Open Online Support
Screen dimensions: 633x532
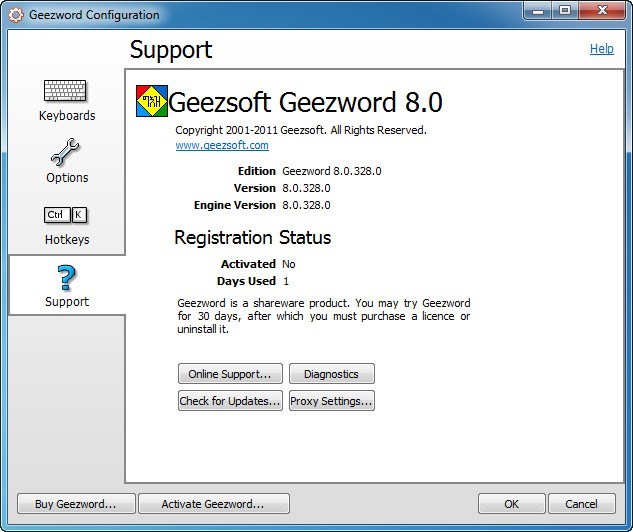pyautogui.click(x=230, y=374)
